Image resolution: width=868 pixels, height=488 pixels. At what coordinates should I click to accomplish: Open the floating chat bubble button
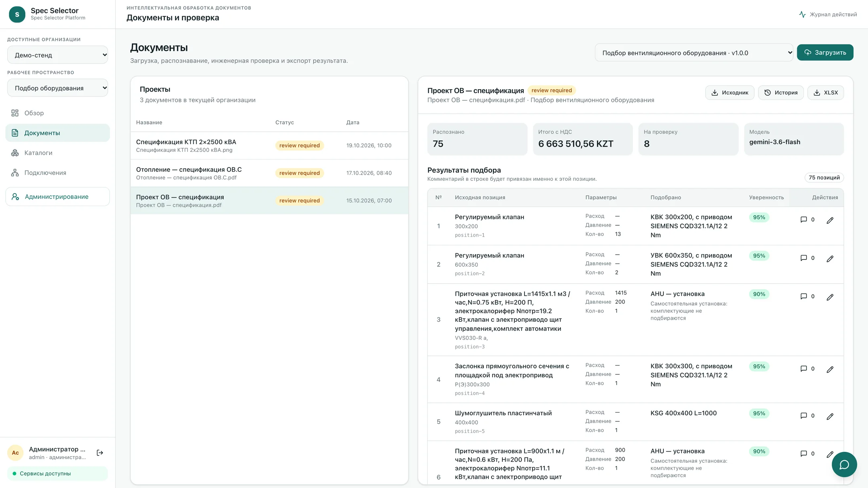[x=844, y=464]
